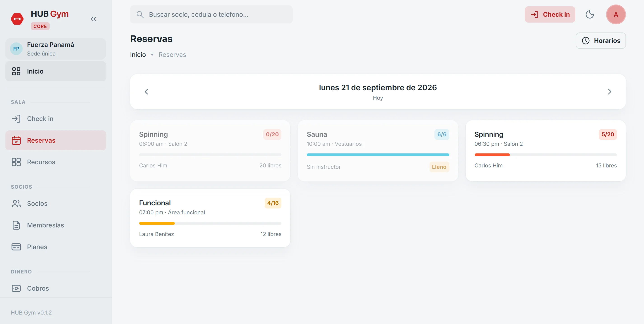The height and width of the screenshot is (324, 644).
Task: Go to previous day chevron
Action: (147, 92)
